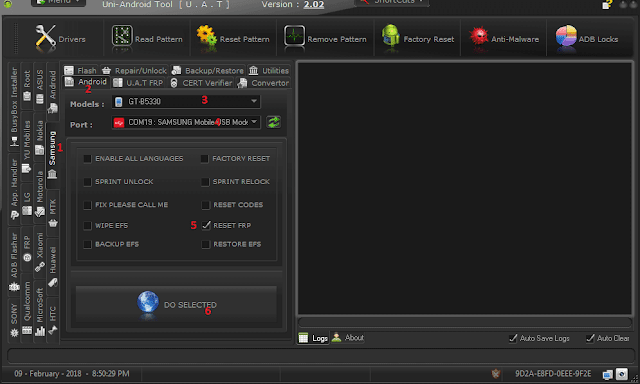Image resolution: width=640 pixels, height=384 pixels.
Task: Open the U.A.T FRP tab
Action: (138, 83)
